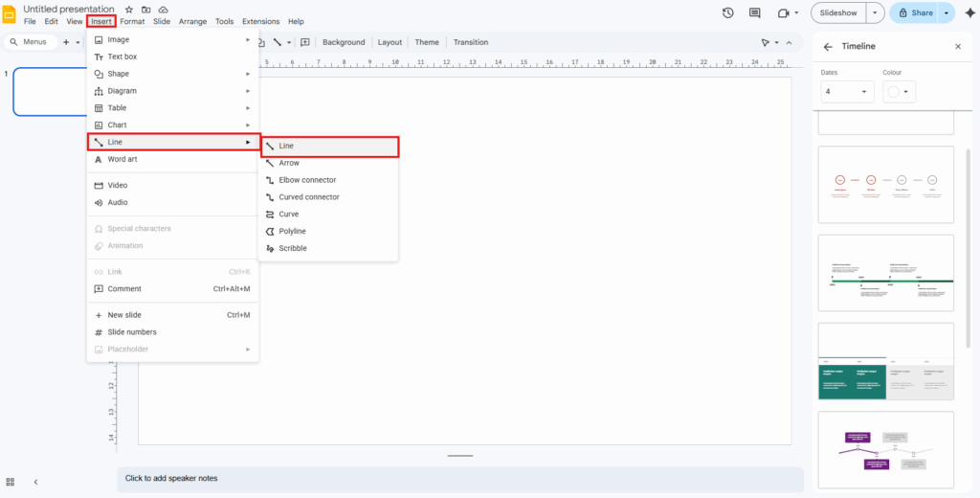Expand the Slideshow options dropdown arrow
The width and height of the screenshot is (980, 498).
(876, 12)
